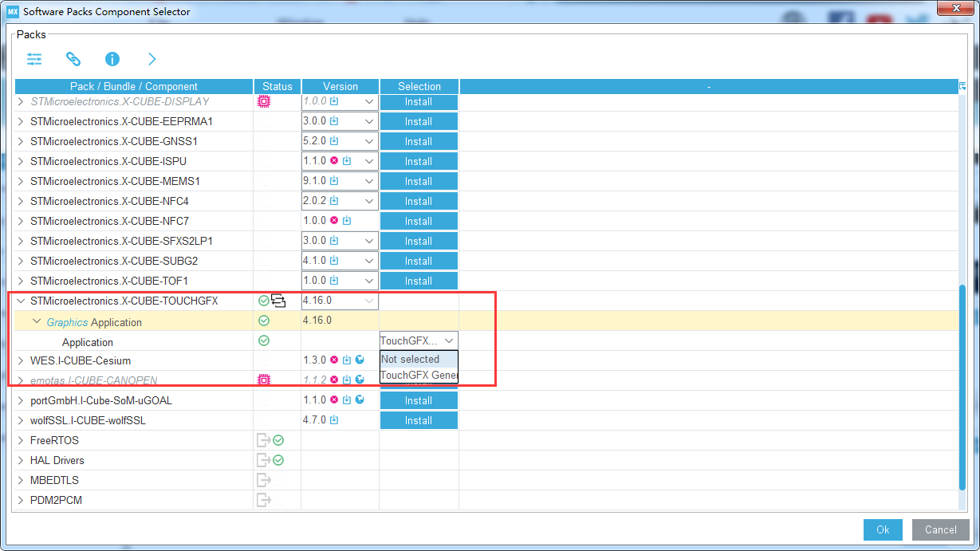The height and width of the screenshot is (551, 980).
Task: Confirm with the Ok button
Action: (x=883, y=529)
